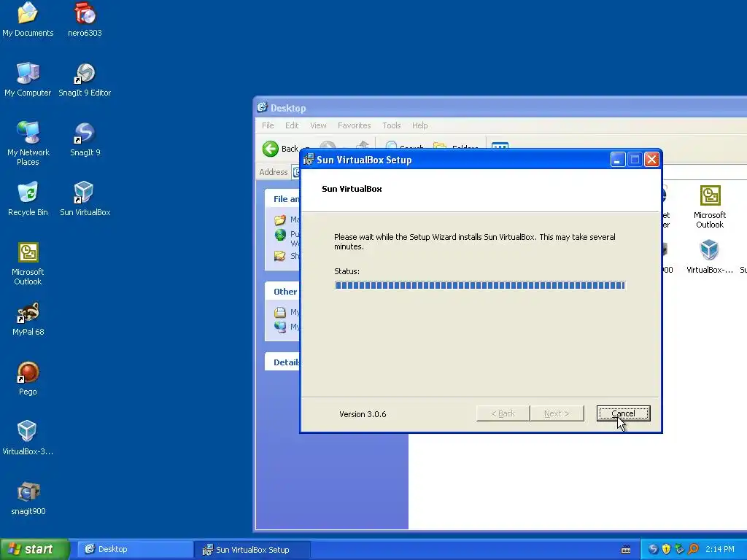Switch to Desktop taskbar button

pyautogui.click(x=134, y=549)
